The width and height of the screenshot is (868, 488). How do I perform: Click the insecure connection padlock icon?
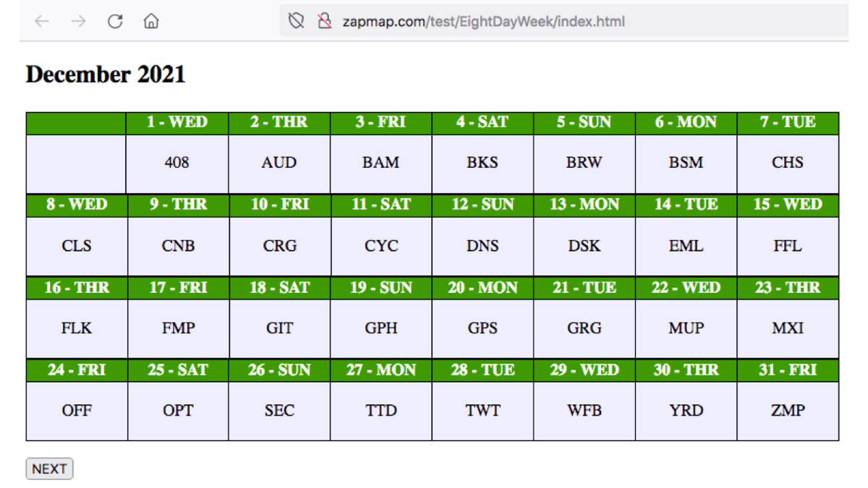click(324, 22)
